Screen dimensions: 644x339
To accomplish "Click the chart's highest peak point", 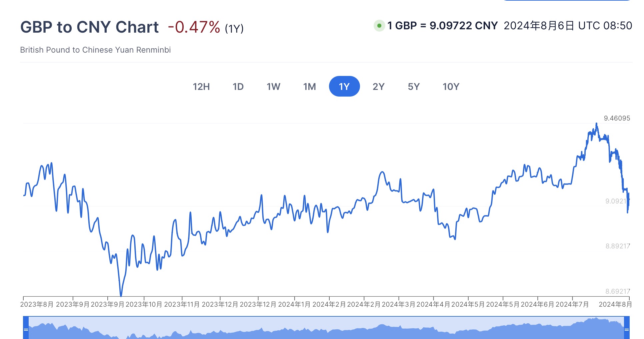I will 596,124.
